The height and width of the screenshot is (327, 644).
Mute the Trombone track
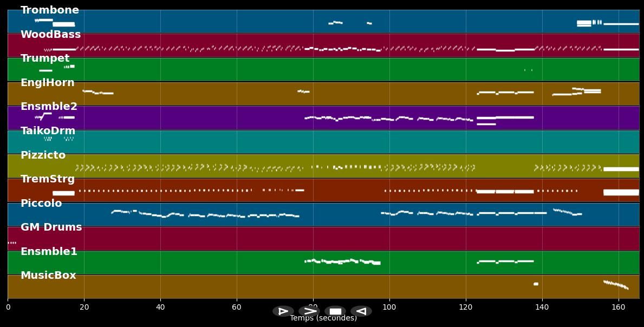[49, 9]
